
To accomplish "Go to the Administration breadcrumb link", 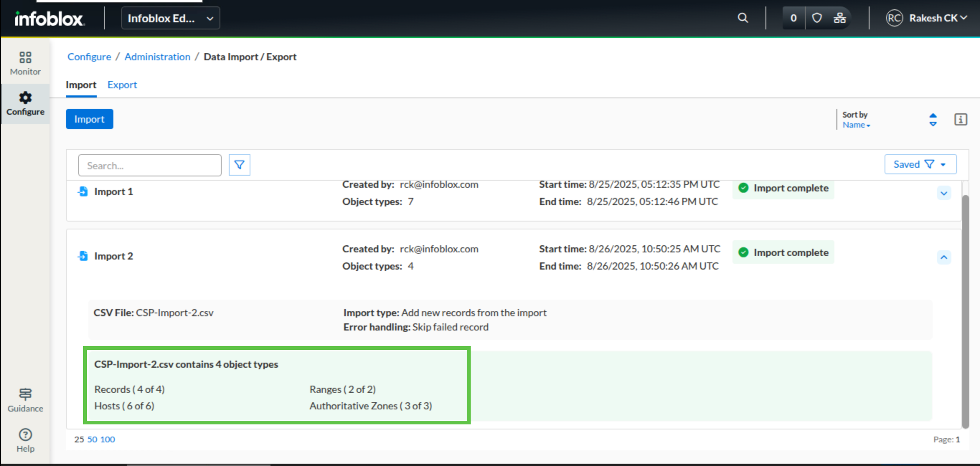I will coord(157,57).
